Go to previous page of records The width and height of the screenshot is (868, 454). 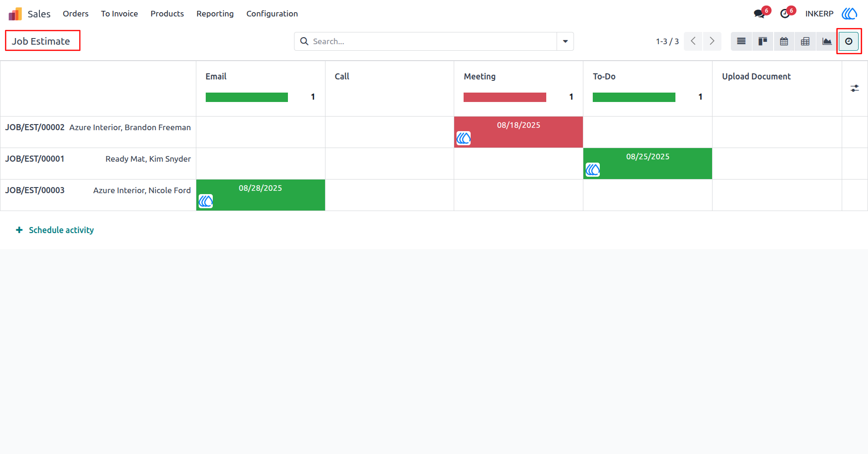point(693,41)
